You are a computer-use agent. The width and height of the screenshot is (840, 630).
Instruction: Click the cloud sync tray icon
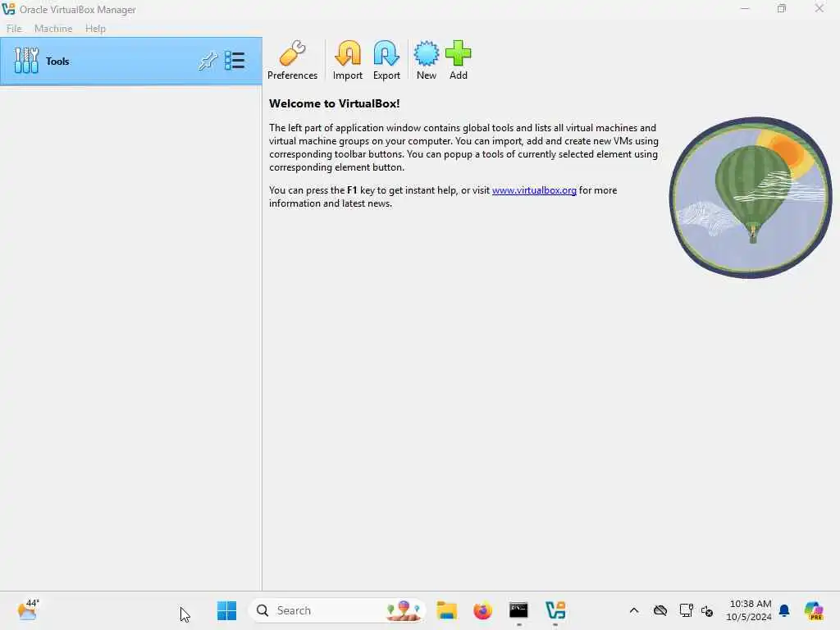coord(660,610)
